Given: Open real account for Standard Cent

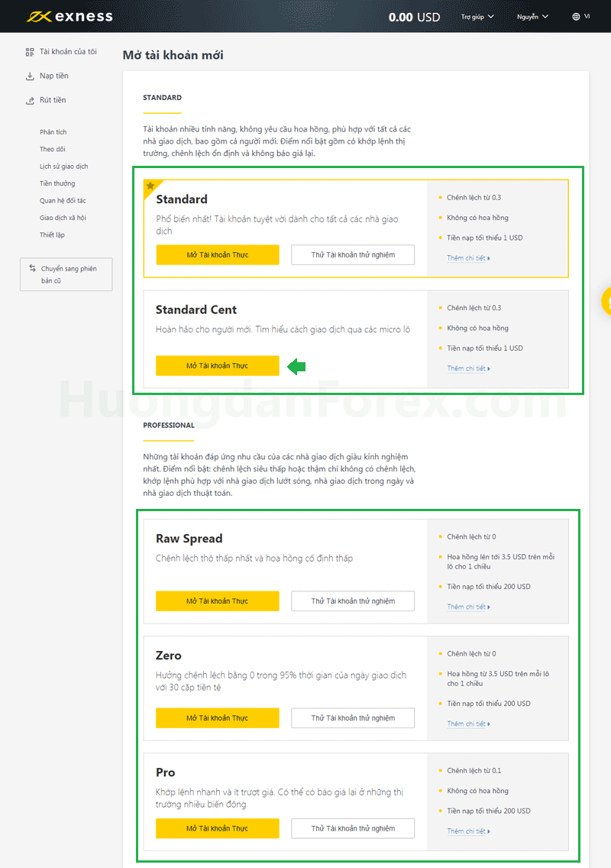Looking at the screenshot, I should click(x=218, y=365).
